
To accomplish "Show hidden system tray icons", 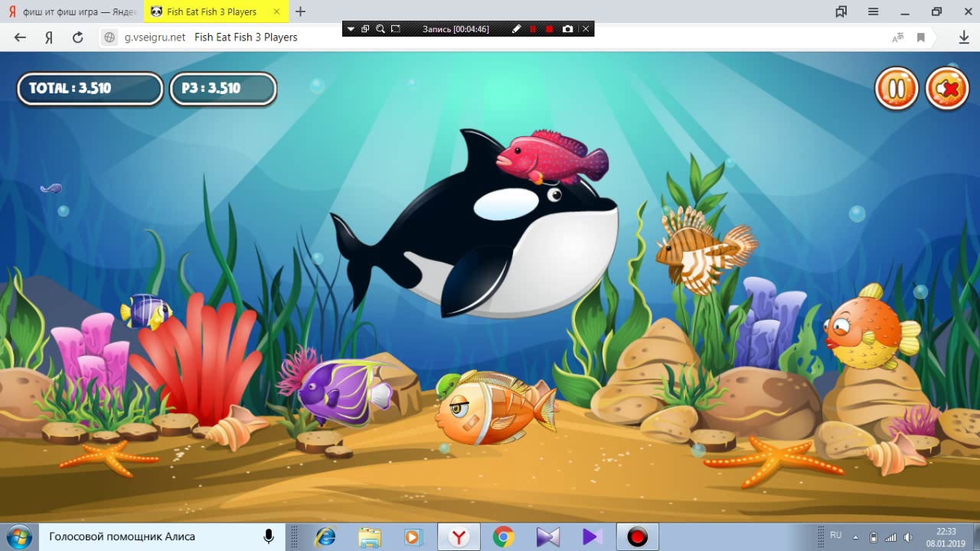I will pos(855,536).
